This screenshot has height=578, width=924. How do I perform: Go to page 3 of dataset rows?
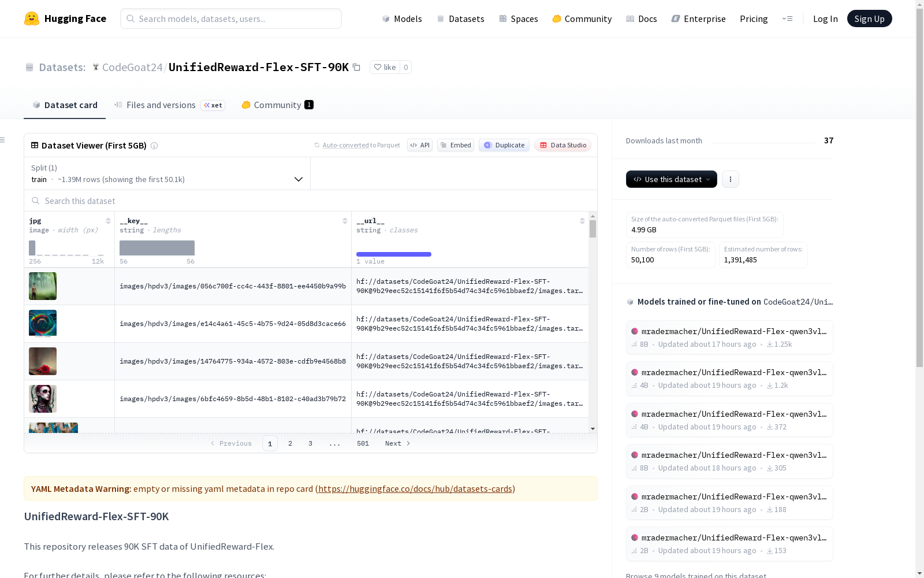click(310, 443)
